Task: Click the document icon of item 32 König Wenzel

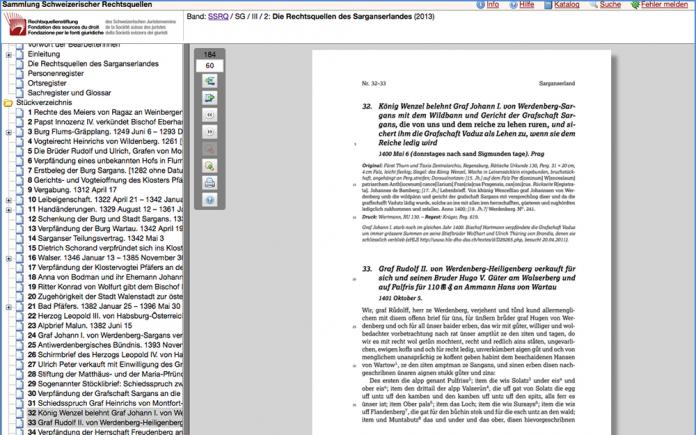Action: pos(20,414)
